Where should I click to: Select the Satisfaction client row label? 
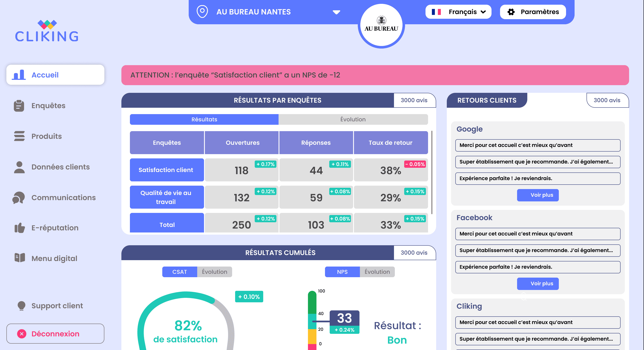click(x=167, y=170)
